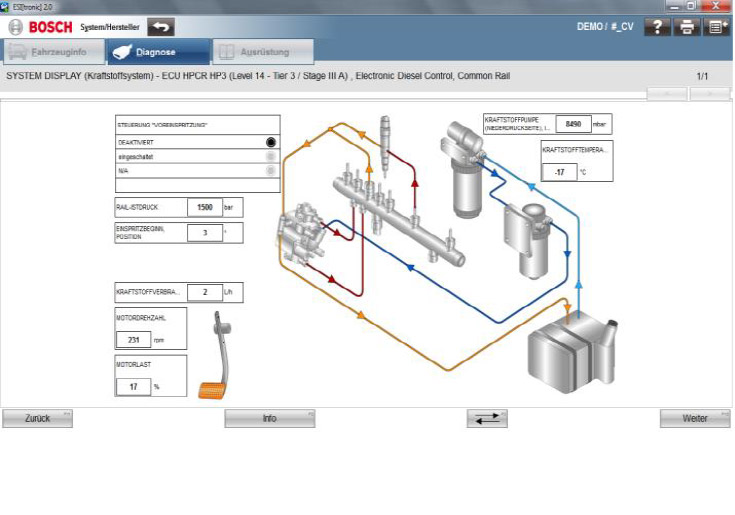Switch to the Ausrüstung tab
Viewport: 735px width, 515px height.
263,52
